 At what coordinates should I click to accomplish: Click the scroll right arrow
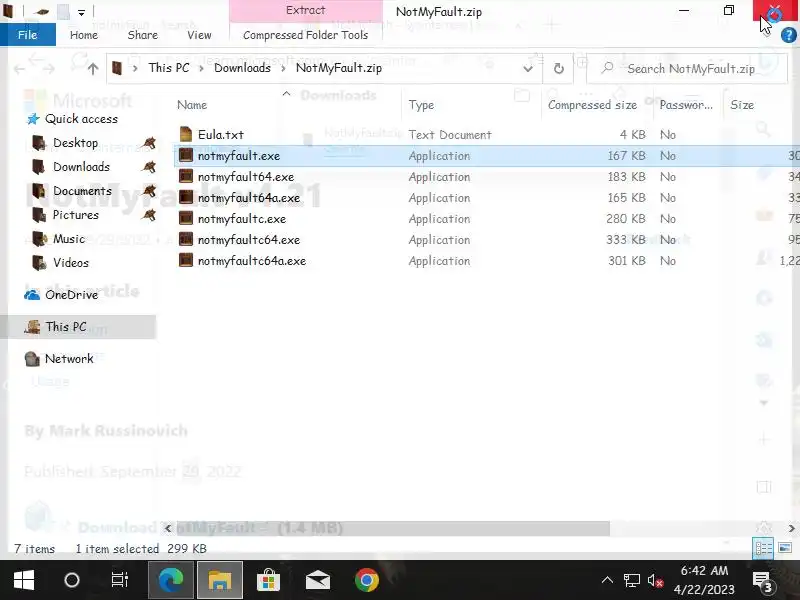(791, 529)
